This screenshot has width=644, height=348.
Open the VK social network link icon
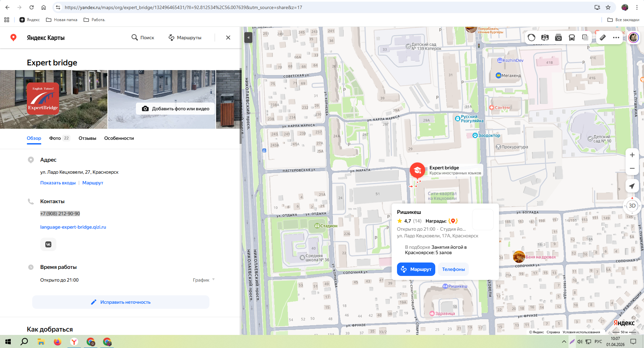click(x=48, y=244)
